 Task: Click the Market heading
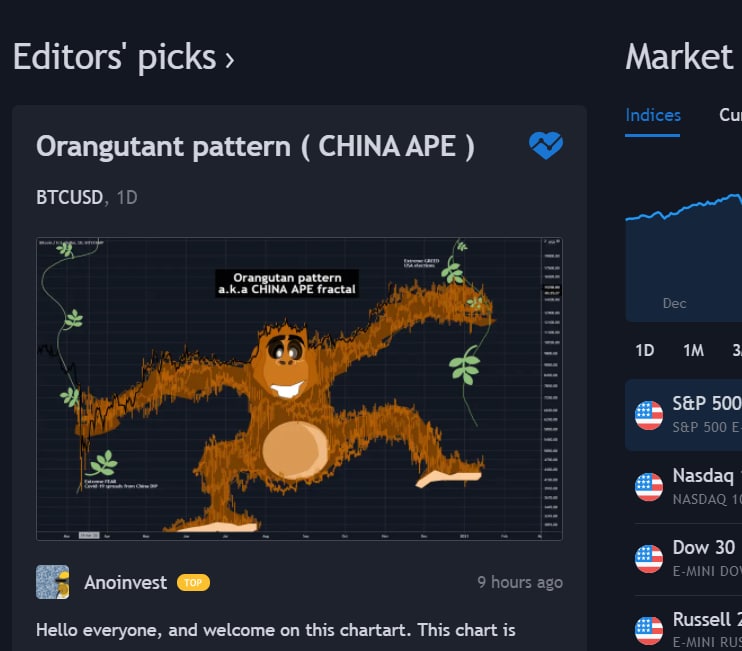[679, 57]
